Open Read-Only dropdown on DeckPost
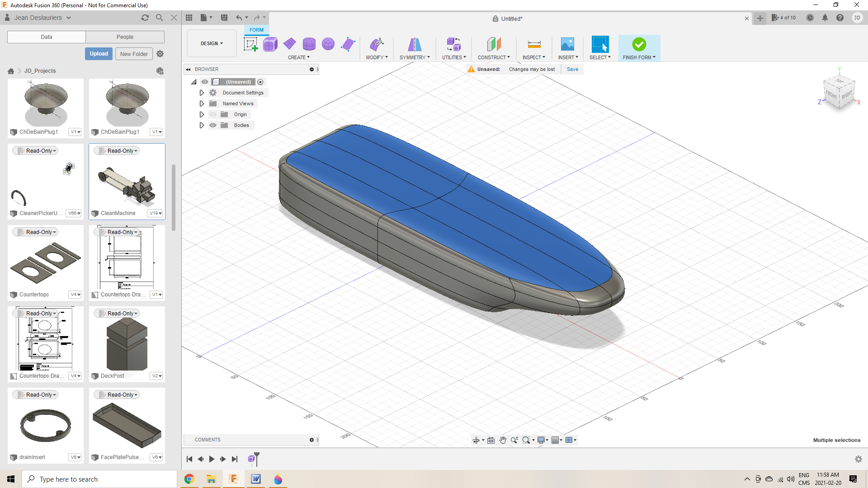868x488 pixels. click(117, 313)
